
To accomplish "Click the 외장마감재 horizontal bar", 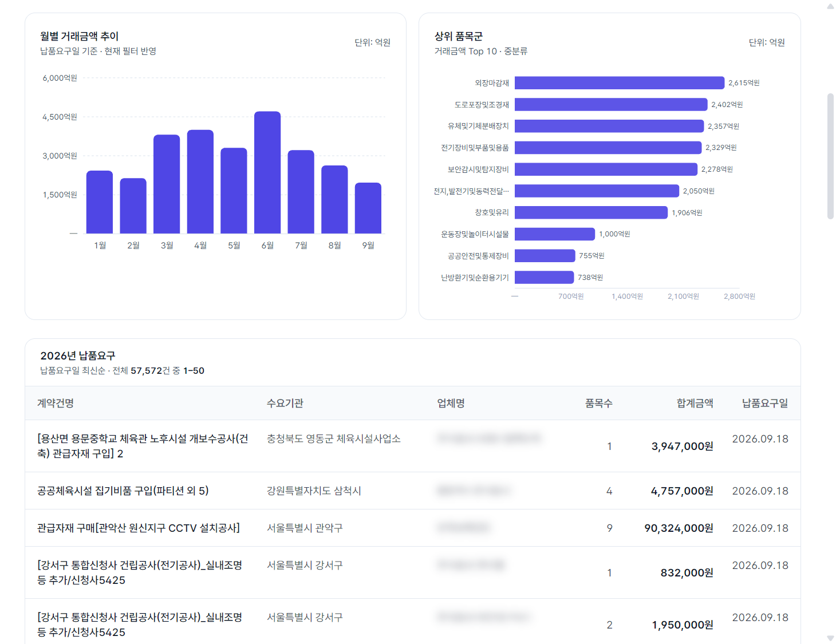I will [x=620, y=83].
